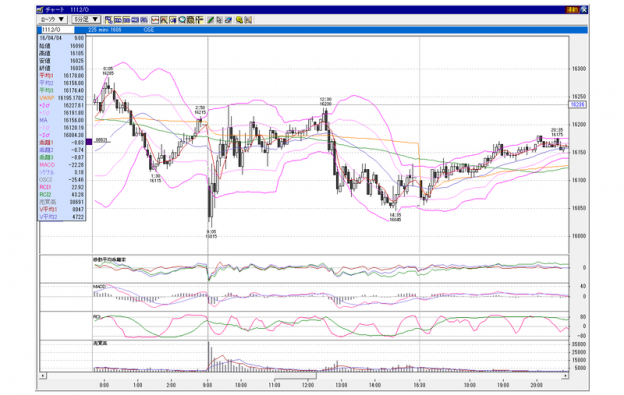
Task: Select the magnifying glass zoom icon
Action: tap(182, 19)
